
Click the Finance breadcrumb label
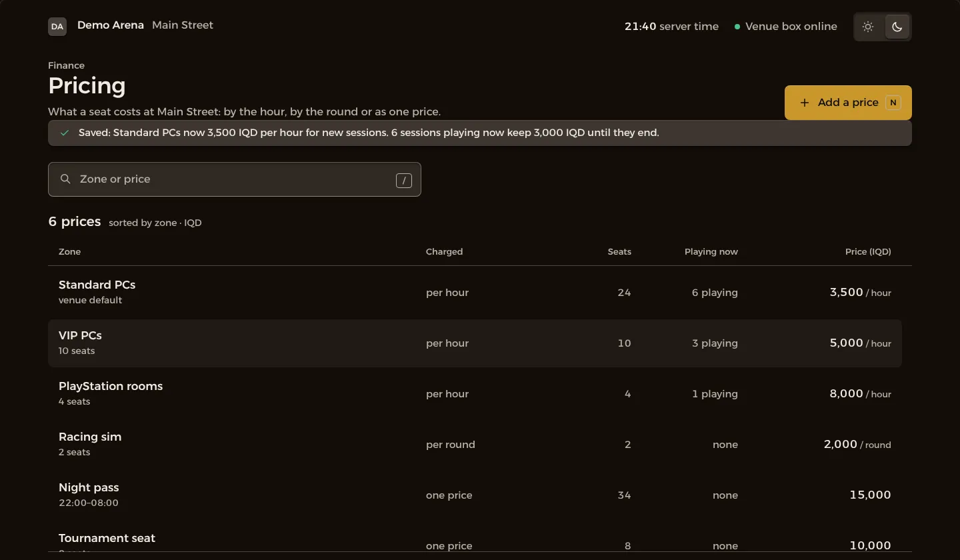coord(66,65)
